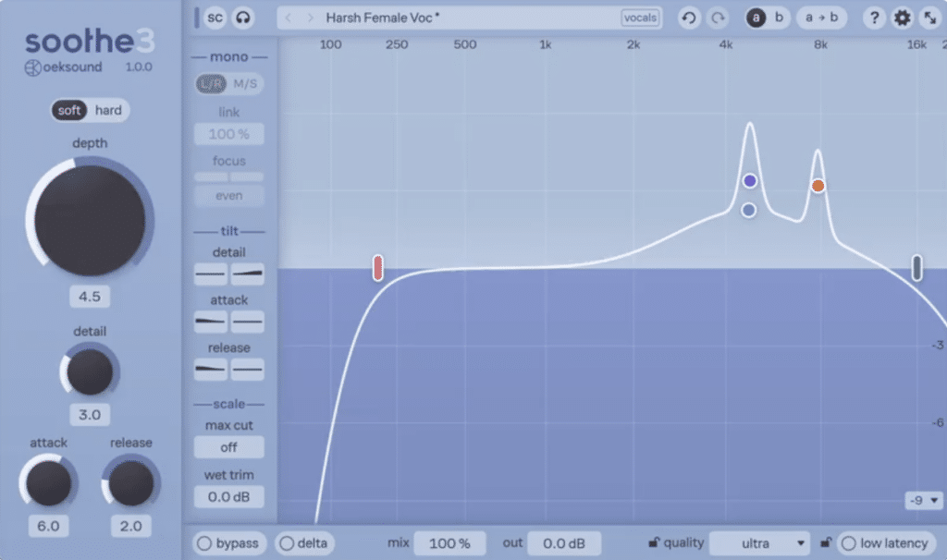
Task: Click the mix 100 % field
Action: coord(449,543)
